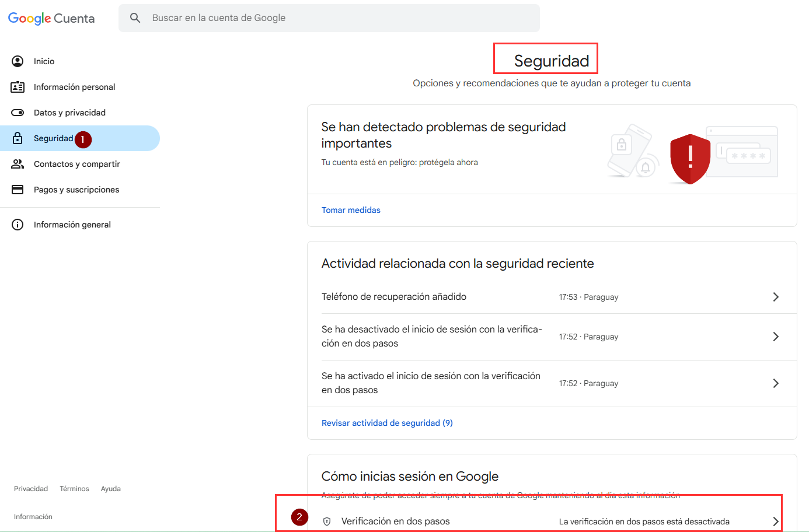Image resolution: width=809 pixels, height=532 pixels.
Task: Click 'Se han detectado problemas de seguridad importantes' heading
Action: click(x=444, y=135)
